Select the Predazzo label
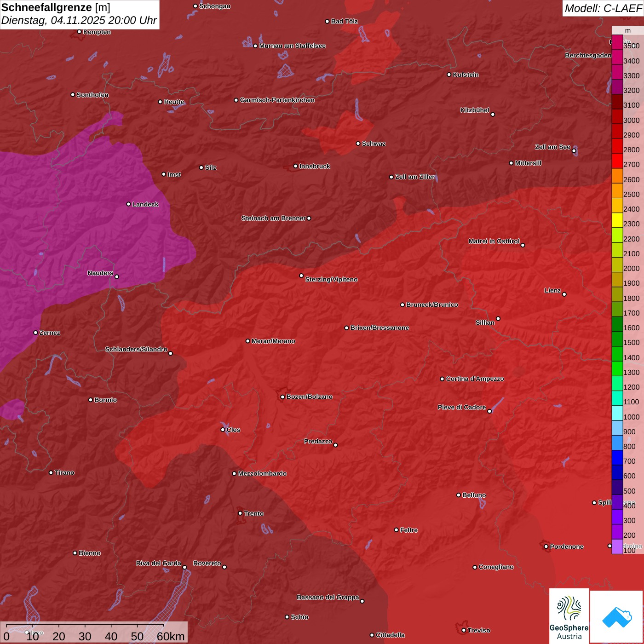This screenshot has height=644, width=644. pos(318,441)
